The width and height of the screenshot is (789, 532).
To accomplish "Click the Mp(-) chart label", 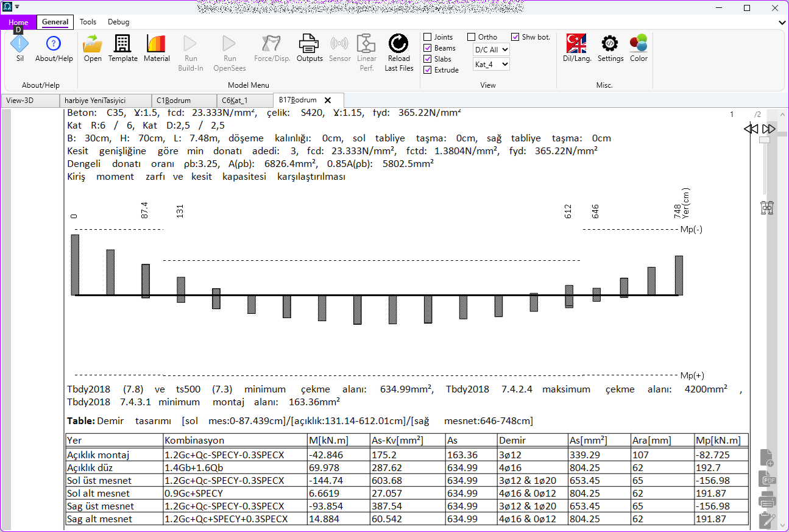I will (692, 230).
